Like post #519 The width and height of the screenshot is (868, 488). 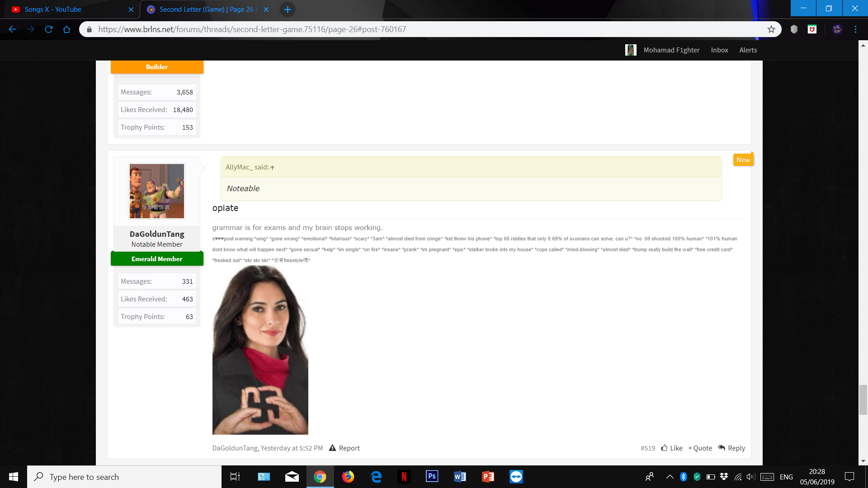click(672, 448)
